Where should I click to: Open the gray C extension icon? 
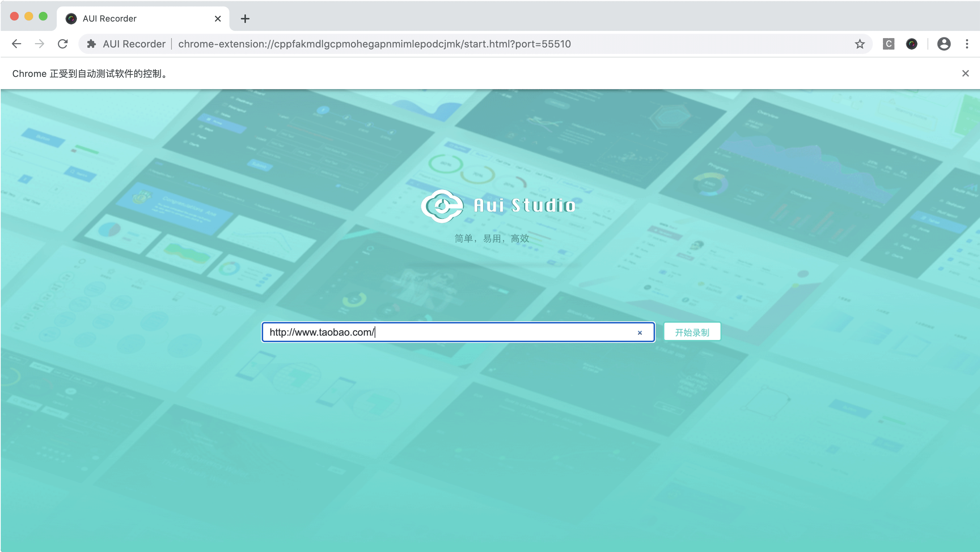(x=888, y=44)
